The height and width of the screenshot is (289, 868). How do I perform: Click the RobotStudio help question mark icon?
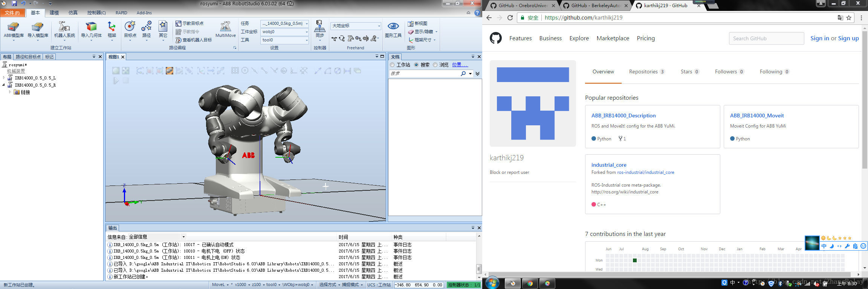[x=477, y=13]
